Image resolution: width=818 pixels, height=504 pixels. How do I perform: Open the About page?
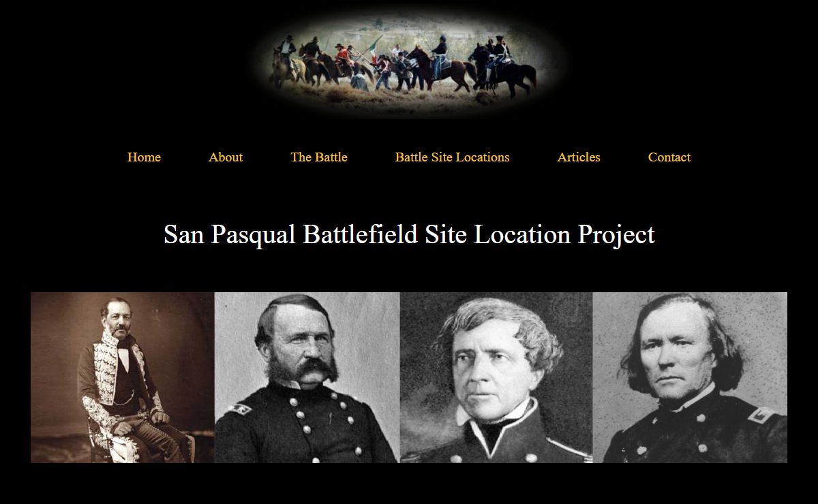pyautogui.click(x=226, y=157)
